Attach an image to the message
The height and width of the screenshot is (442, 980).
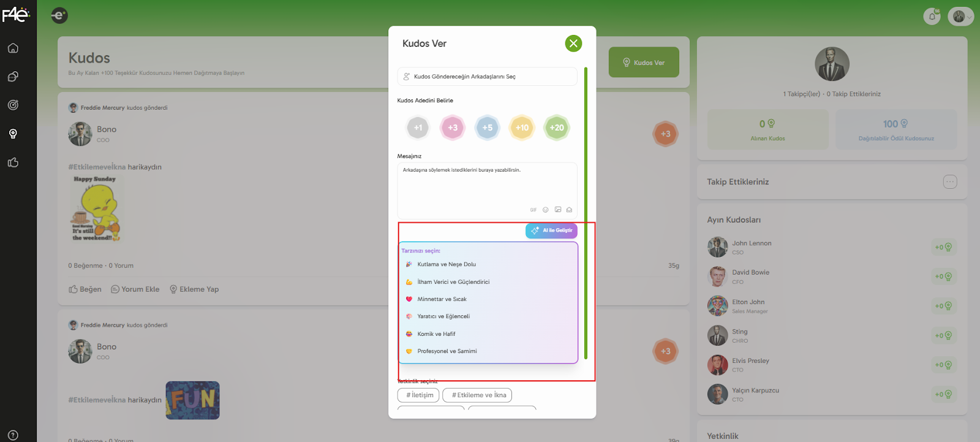(x=557, y=210)
